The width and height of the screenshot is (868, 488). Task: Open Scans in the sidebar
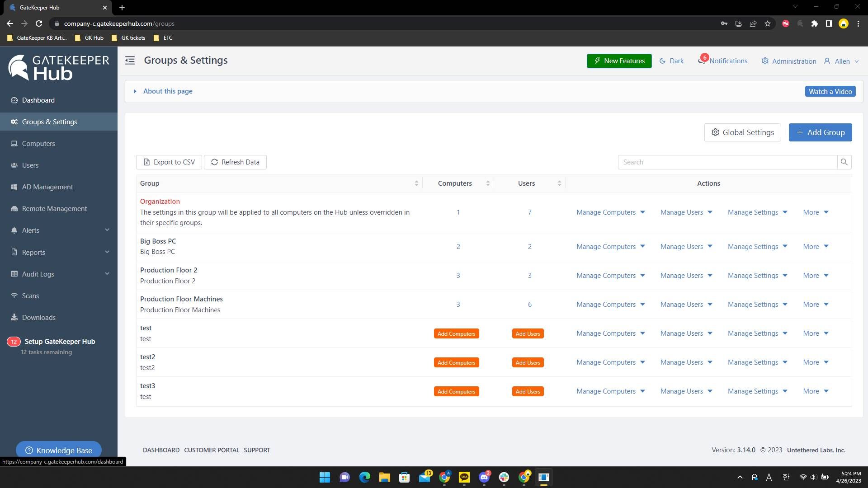pos(30,296)
